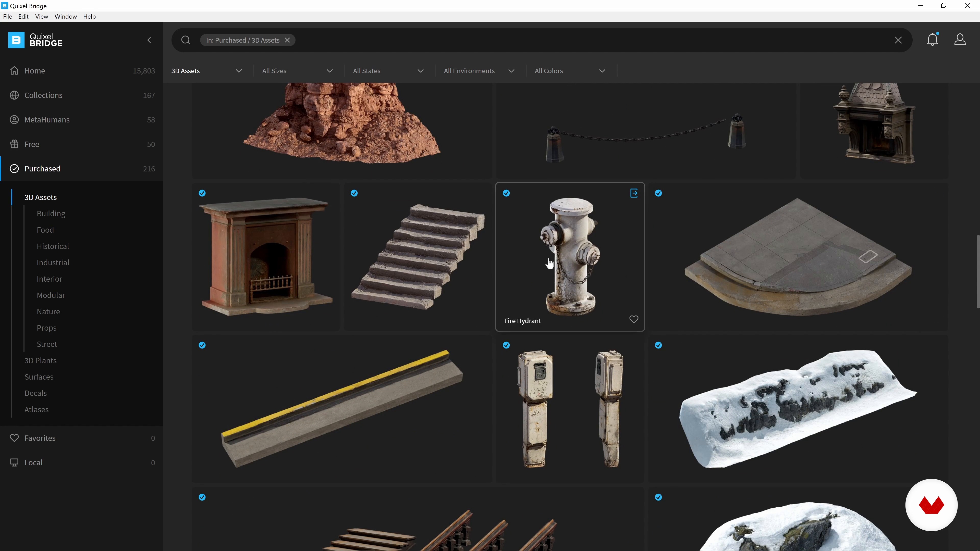Open the 3D Assets category dropdown
The height and width of the screenshot is (551, 980).
(206, 71)
